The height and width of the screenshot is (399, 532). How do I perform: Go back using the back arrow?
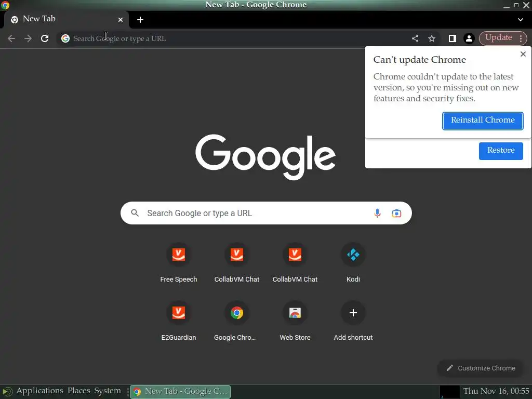[x=11, y=38]
